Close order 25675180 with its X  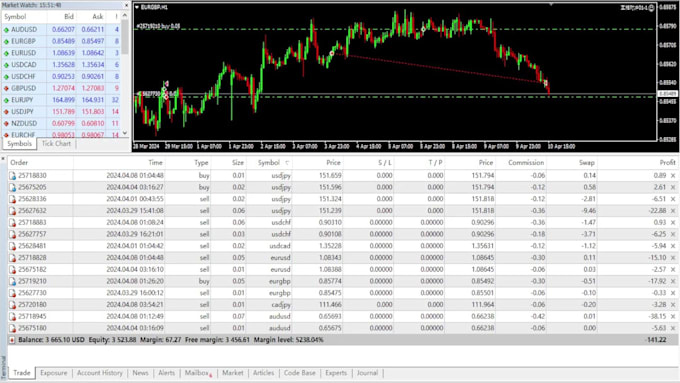point(673,328)
